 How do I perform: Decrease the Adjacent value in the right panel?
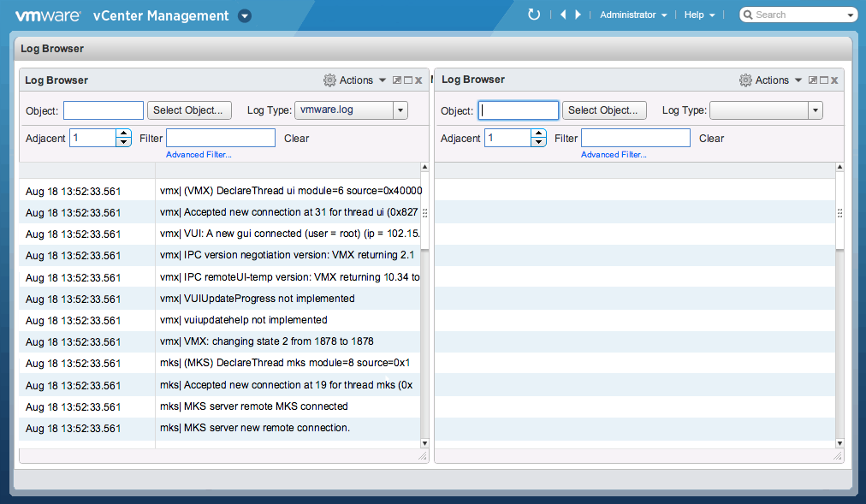(x=538, y=142)
